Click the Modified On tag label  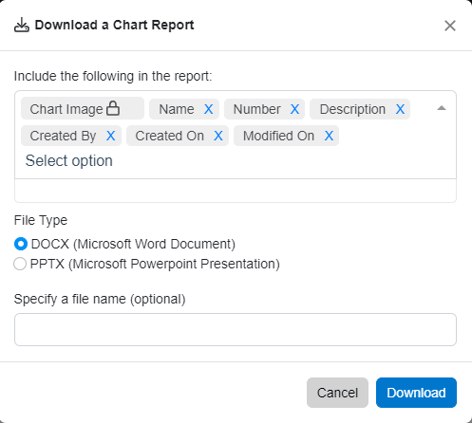[x=279, y=136]
